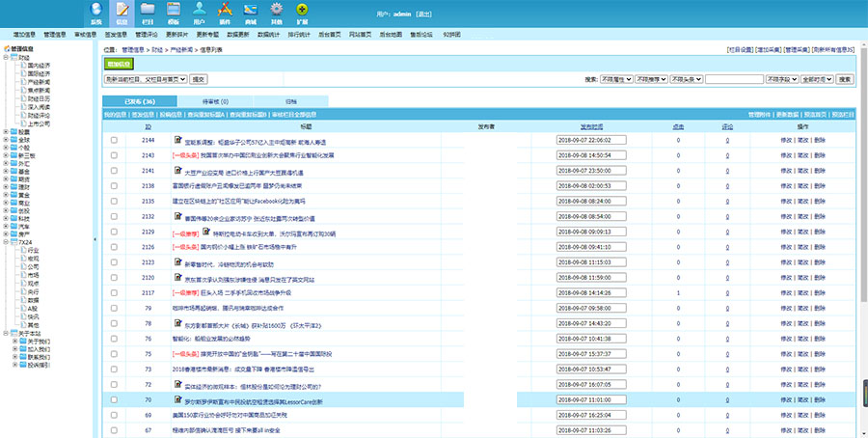Viewport: 868px width, 438px height.
Task: Click the title-picture icon in row 2132
Action: point(177,216)
